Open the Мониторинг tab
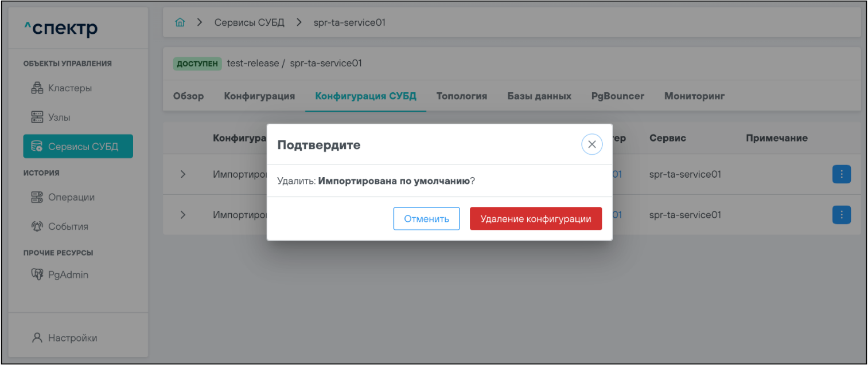Screen dimensions: 868x365 click(x=694, y=96)
